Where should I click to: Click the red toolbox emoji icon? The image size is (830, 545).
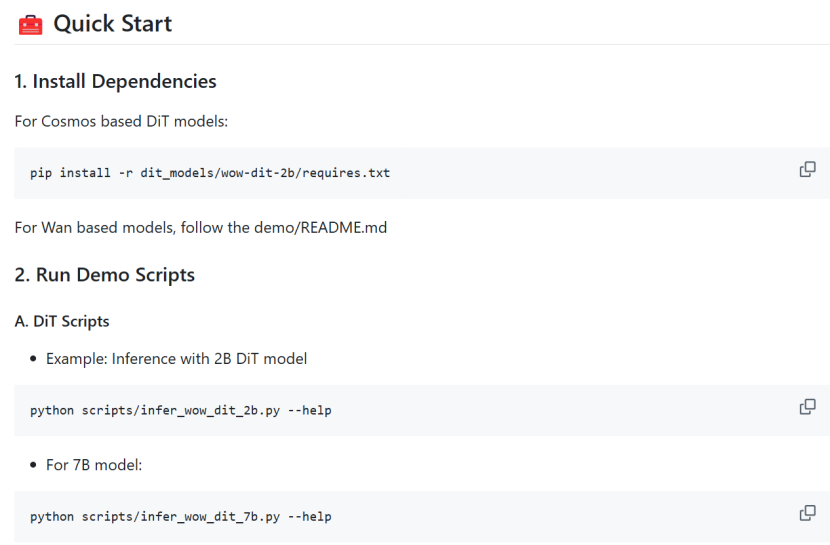pos(30,24)
